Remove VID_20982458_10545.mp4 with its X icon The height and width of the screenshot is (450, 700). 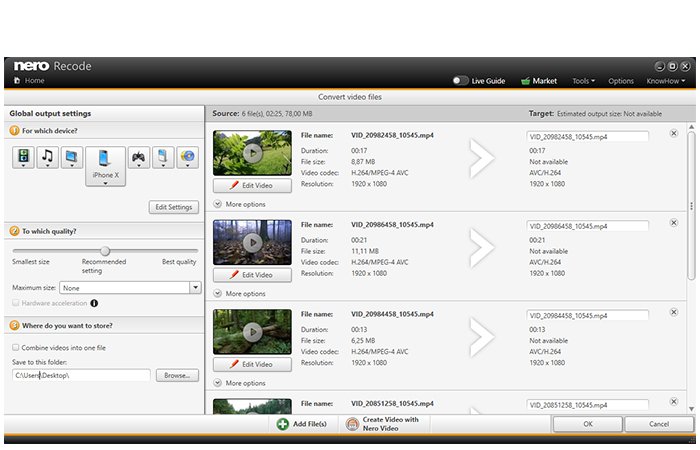click(674, 133)
